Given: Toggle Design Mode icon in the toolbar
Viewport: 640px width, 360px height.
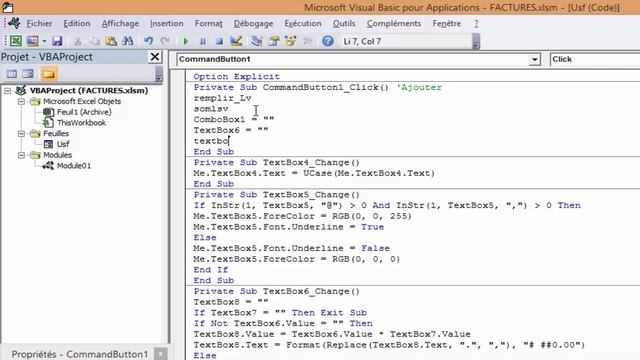Looking at the screenshot, I should point(236,41).
